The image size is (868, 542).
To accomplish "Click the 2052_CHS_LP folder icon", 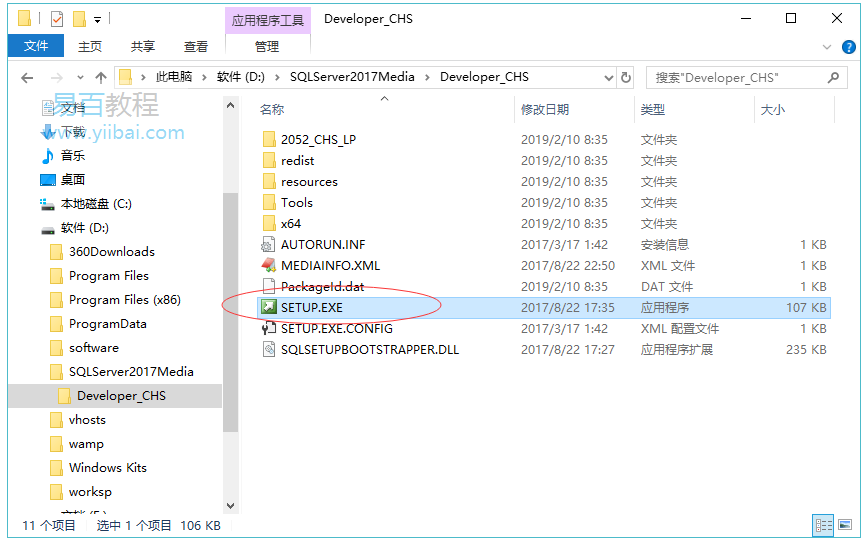I will tap(269, 139).
